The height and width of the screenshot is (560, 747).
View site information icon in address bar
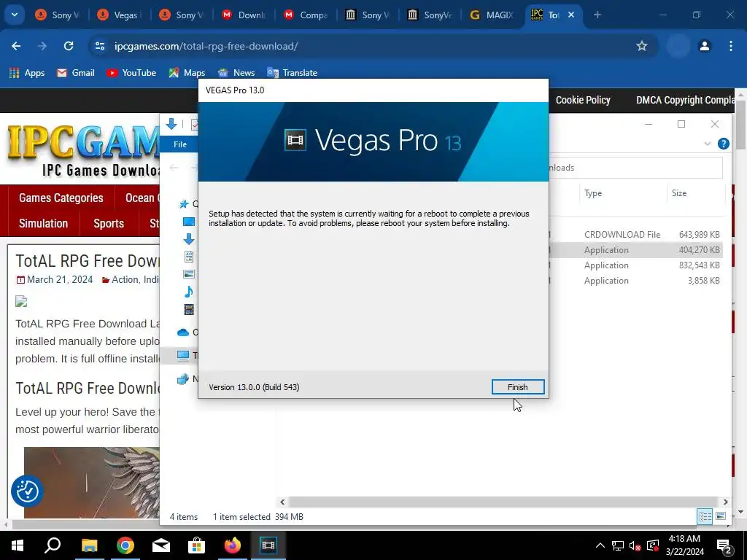coord(99,46)
